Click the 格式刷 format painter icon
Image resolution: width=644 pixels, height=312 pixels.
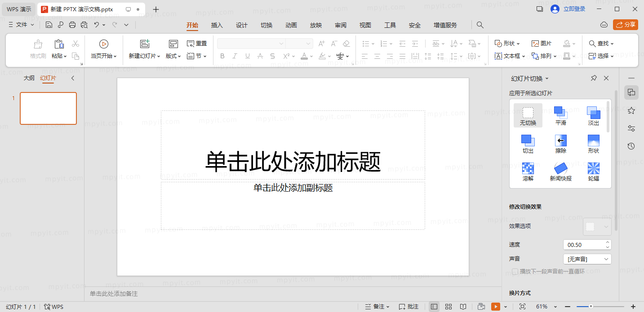[38, 44]
